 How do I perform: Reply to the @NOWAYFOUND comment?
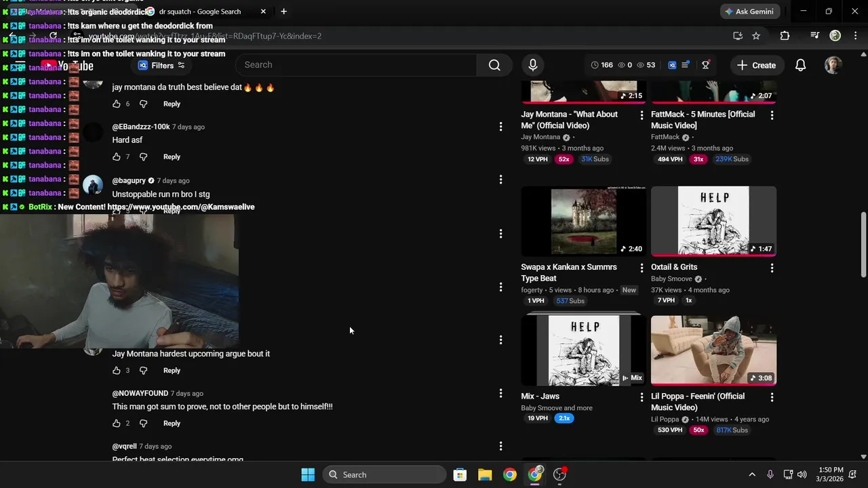[172, 423]
